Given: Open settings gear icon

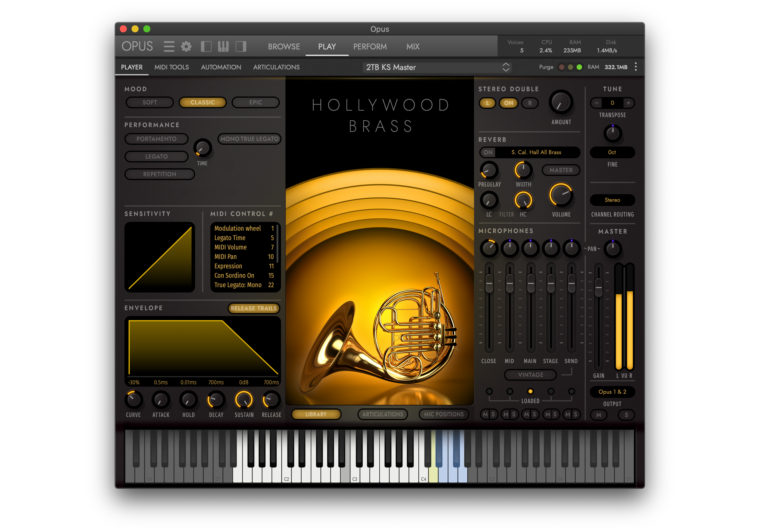Looking at the screenshot, I should point(186,46).
